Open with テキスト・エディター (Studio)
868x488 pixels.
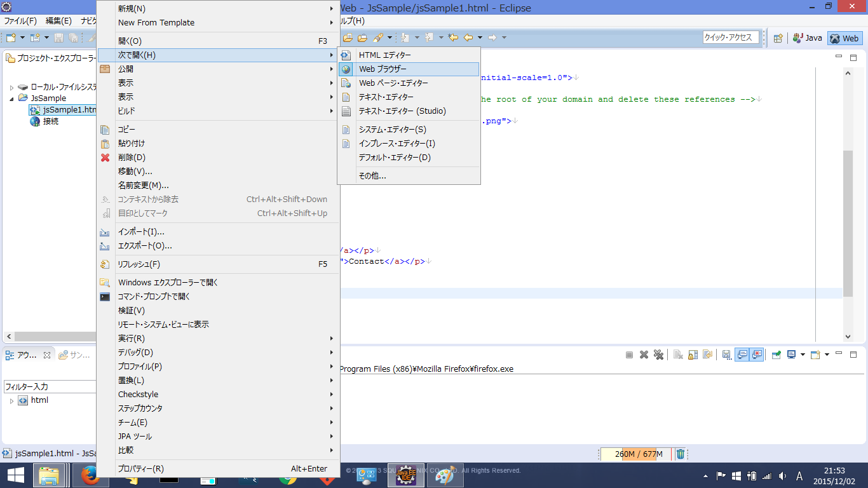(x=409, y=111)
